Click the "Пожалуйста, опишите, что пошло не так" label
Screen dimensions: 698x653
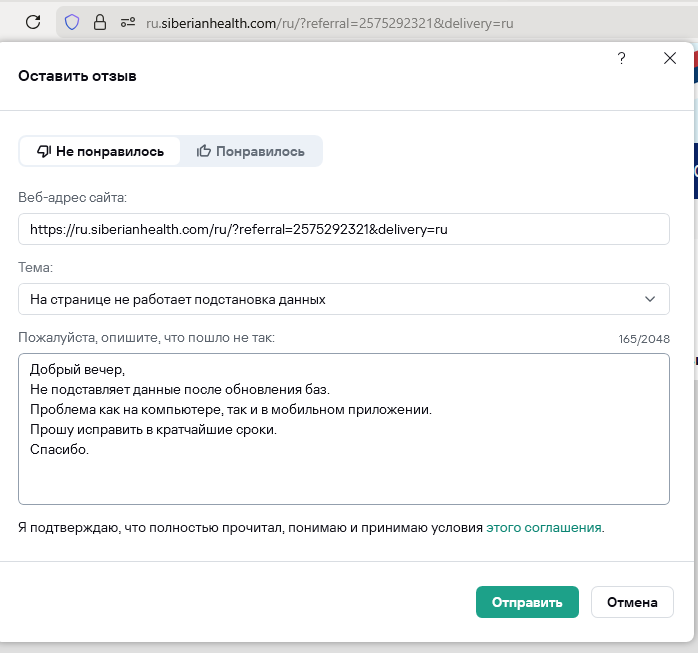click(x=146, y=338)
